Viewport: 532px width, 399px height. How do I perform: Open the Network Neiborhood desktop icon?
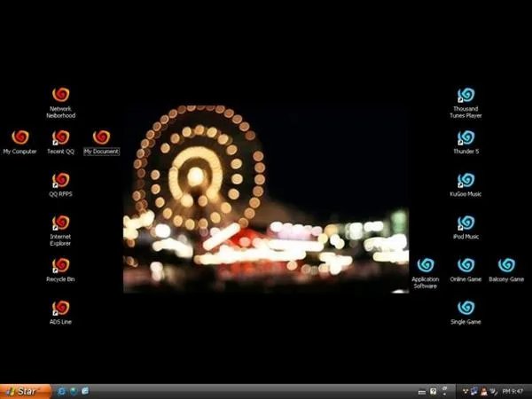tap(61, 96)
